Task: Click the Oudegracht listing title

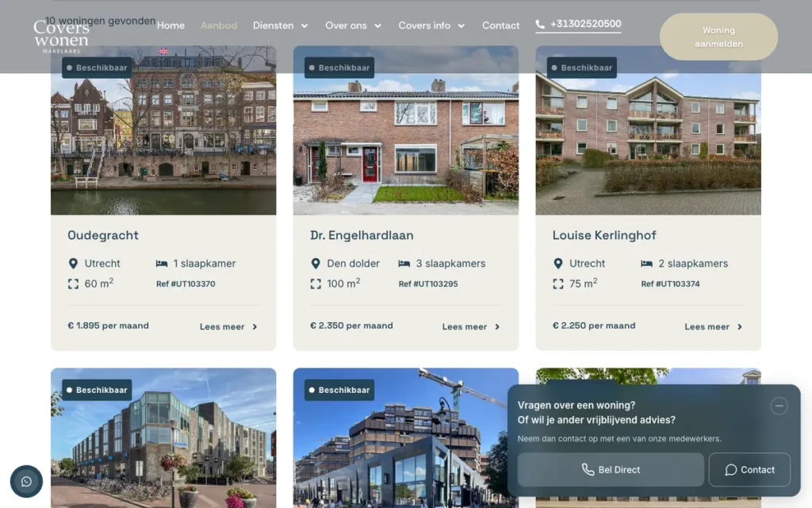Action: (x=103, y=235)
